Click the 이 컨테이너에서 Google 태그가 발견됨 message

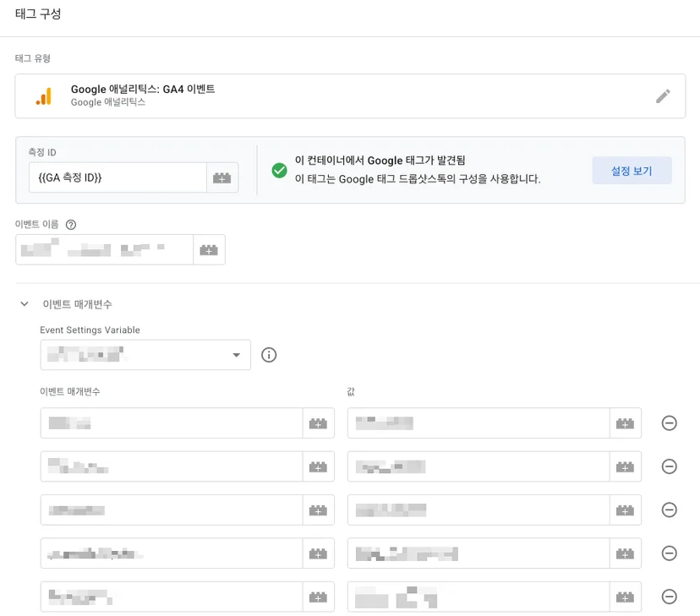(380, 161)
